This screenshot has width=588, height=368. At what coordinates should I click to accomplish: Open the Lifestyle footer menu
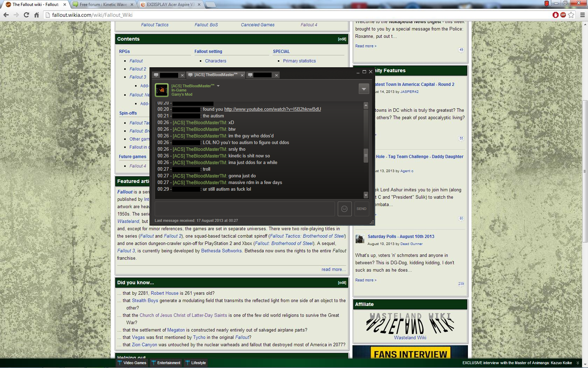[x=196, y=363]
